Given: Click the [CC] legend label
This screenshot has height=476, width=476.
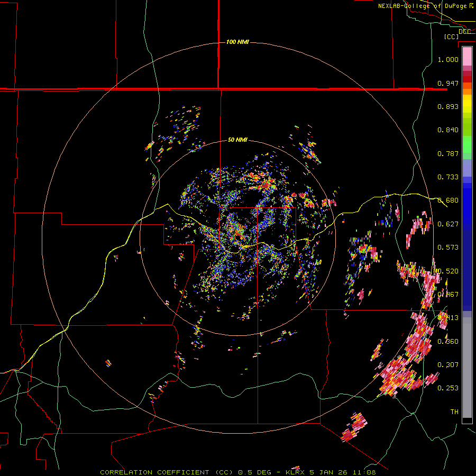Looking at the screenshot, I should 451,36.
